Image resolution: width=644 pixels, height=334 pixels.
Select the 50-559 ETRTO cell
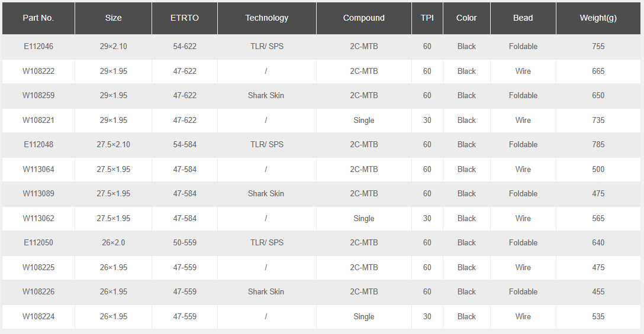coord(185,242)
